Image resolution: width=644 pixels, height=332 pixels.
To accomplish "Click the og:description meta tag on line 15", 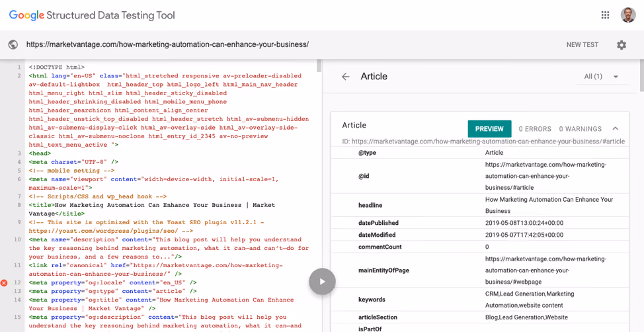I will [x=165, y=321].
